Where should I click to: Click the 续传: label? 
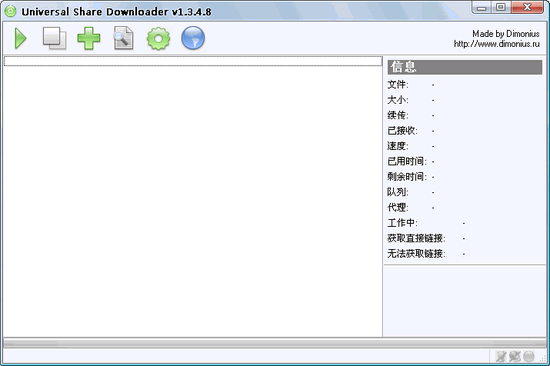(398, 115)
